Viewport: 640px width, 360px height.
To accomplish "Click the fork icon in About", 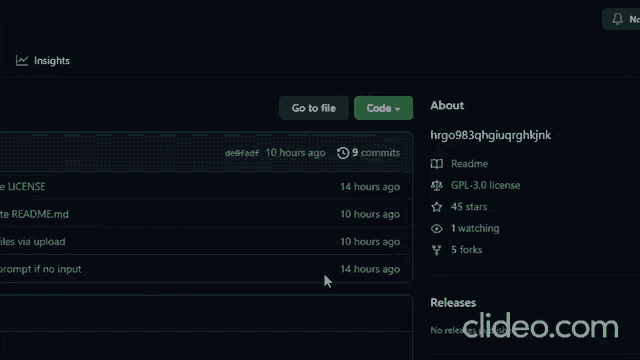I will pos(437,250).
